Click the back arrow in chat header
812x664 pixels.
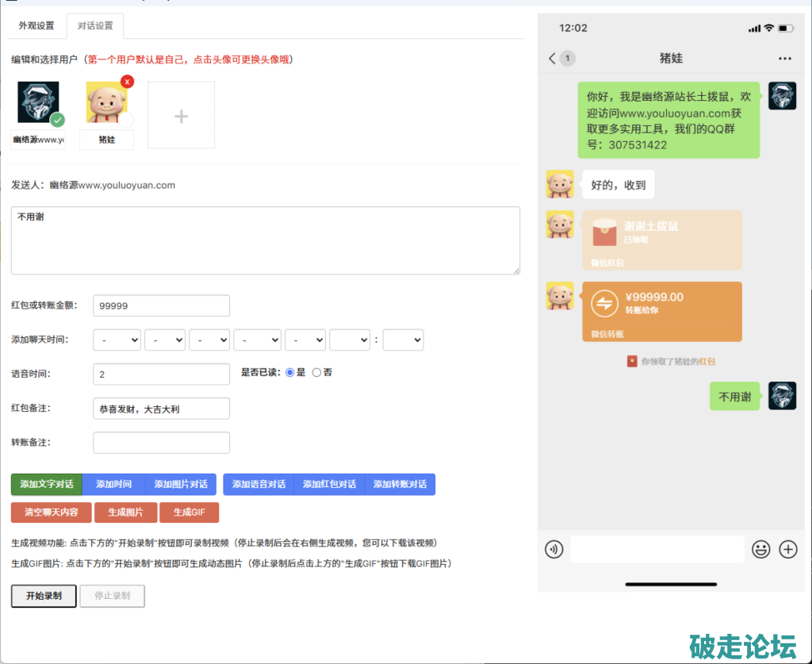(x=553, y=59)
